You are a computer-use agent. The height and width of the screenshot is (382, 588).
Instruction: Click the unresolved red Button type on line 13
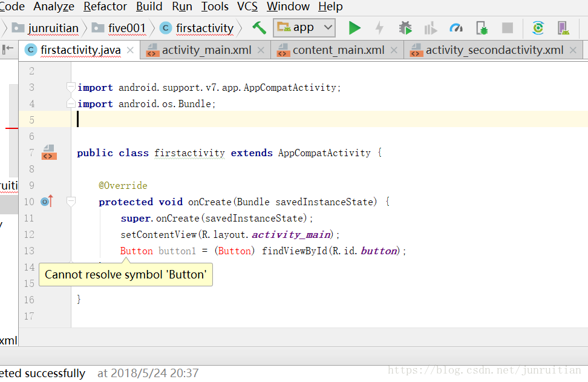click(x=137, y=251)
